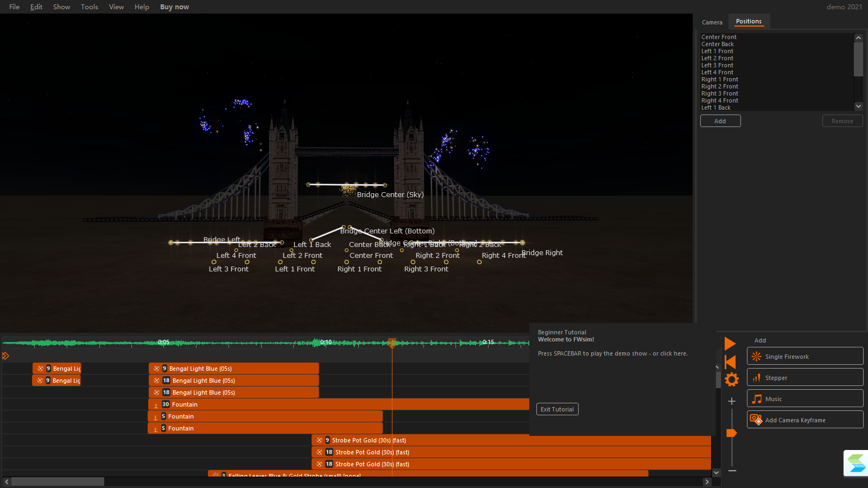Screen dimensions: 868x488
Task: Select the Bengal Light Blue (05s) clip numbered 9
Action: (x=234, y=369)
